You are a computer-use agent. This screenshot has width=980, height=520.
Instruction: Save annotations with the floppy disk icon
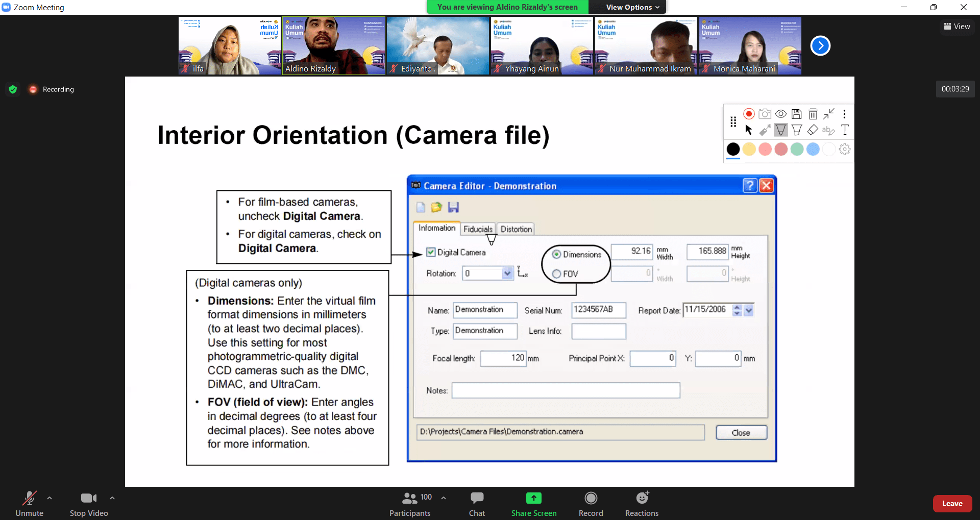coord(797,114)
